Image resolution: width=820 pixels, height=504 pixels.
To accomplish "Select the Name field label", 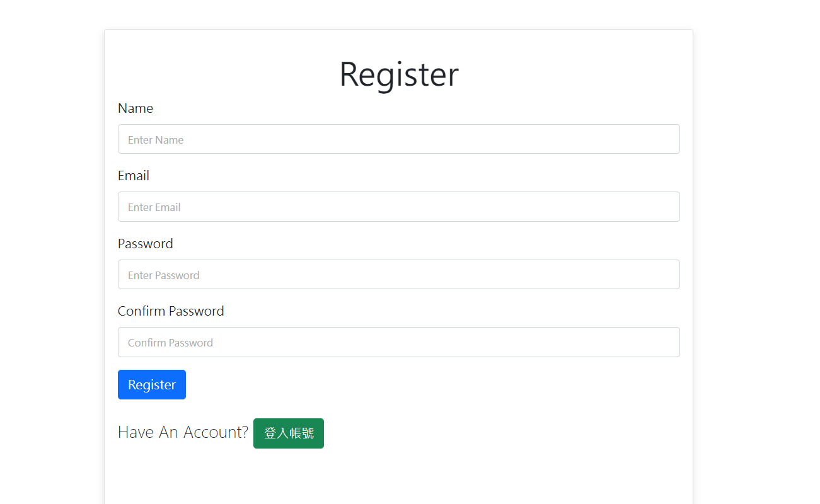I will (136, 108).
